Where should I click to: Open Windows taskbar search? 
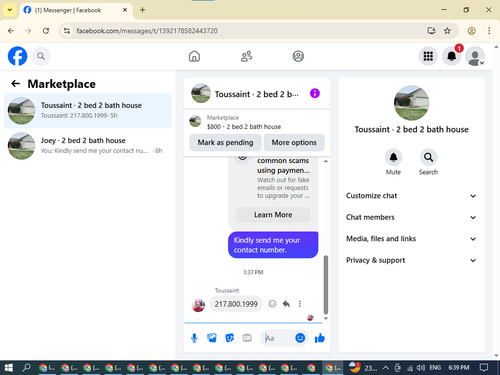pos(26,368)
